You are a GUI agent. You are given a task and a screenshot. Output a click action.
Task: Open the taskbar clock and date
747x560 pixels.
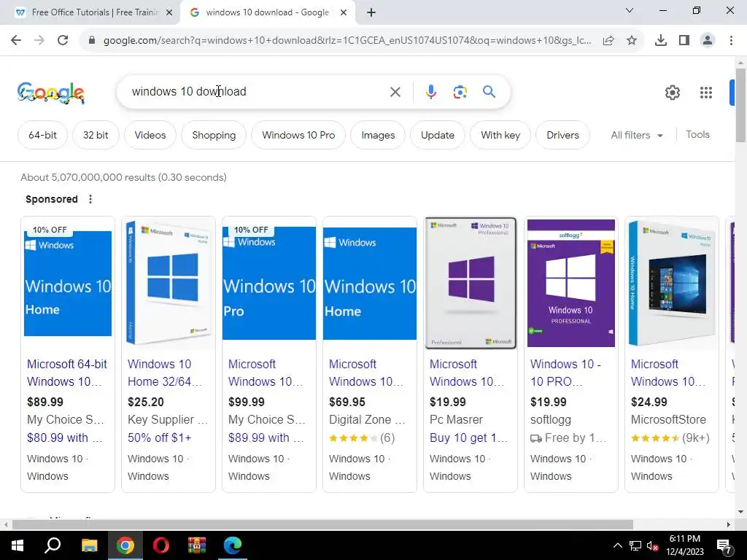684,545
